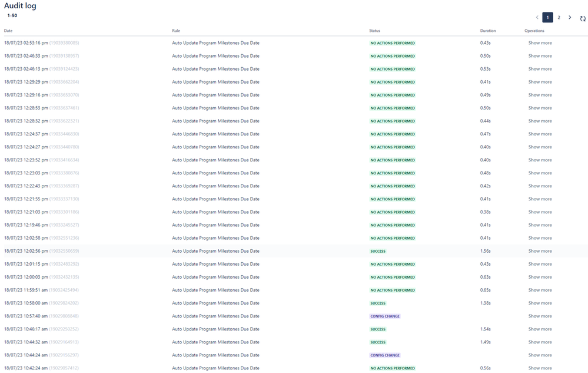Show more for the 12:01:15 pm entry
The width and height of the screenshot is (588, 373).
click(540, 264)
